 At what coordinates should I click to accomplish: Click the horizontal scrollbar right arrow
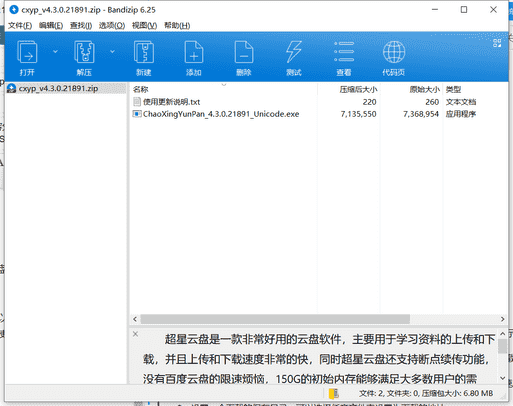[x=502, y=319]
